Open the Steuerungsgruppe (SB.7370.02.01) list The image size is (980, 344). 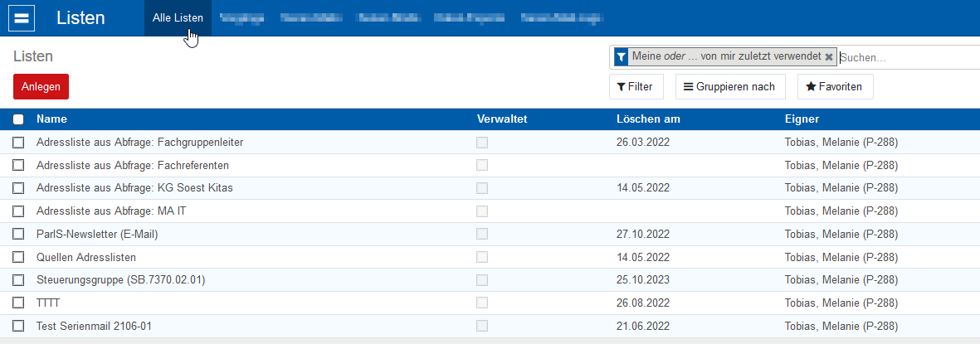point(120,280)
